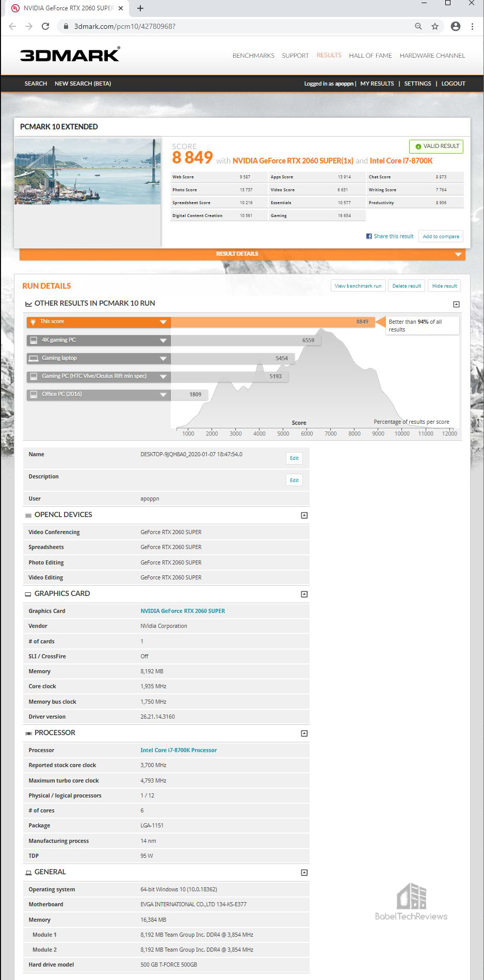
Task: Click the Valid Result badge
Action: pos(436,146)
